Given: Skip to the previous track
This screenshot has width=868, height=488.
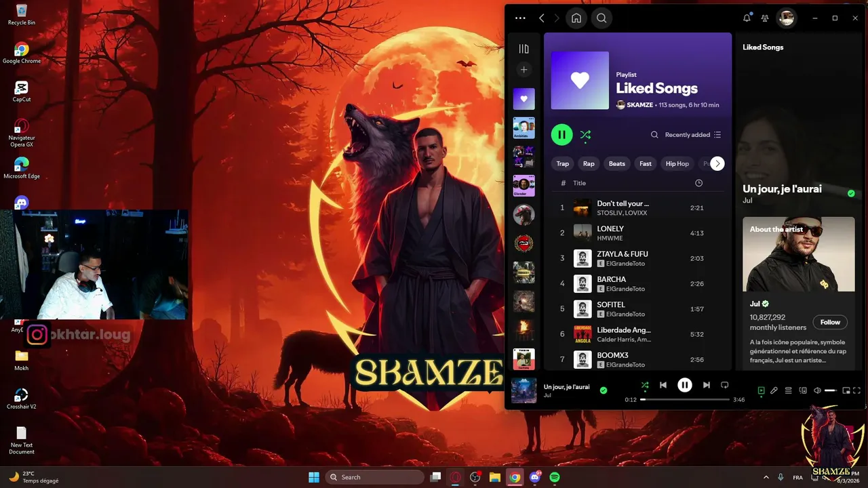Looking at the screenshot, I should [x=663, y=385].
